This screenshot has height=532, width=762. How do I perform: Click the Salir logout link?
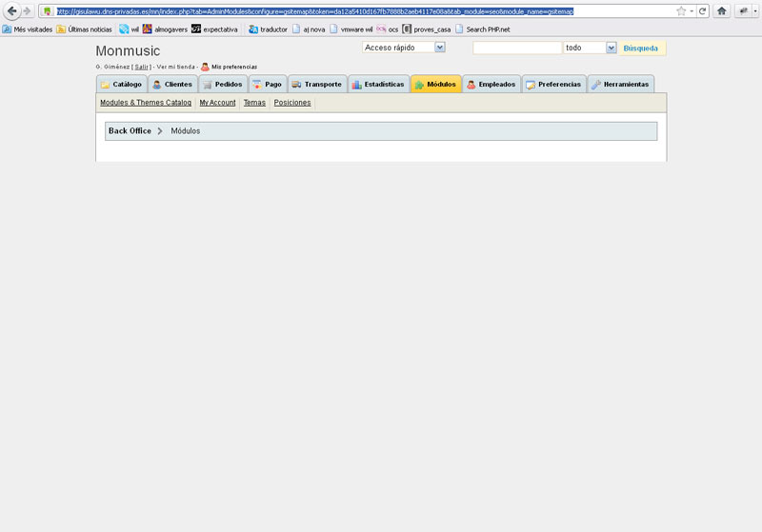(141, 67)
